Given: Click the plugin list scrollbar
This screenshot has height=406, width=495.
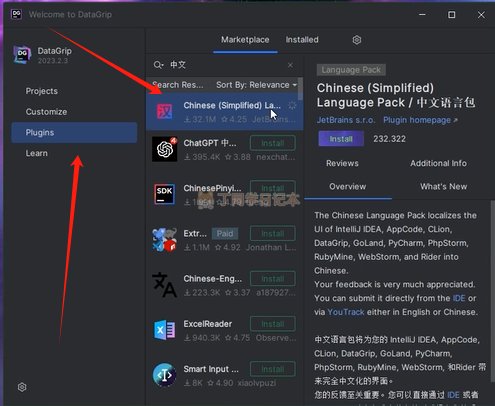Looking at the screenshot, I should click(x=300, y=89).
